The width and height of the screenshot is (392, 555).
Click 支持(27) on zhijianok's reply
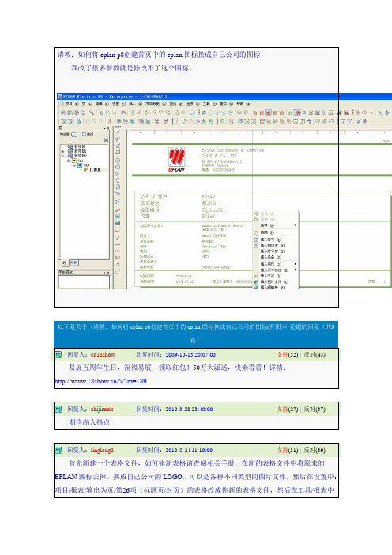(x=287, y=409)
